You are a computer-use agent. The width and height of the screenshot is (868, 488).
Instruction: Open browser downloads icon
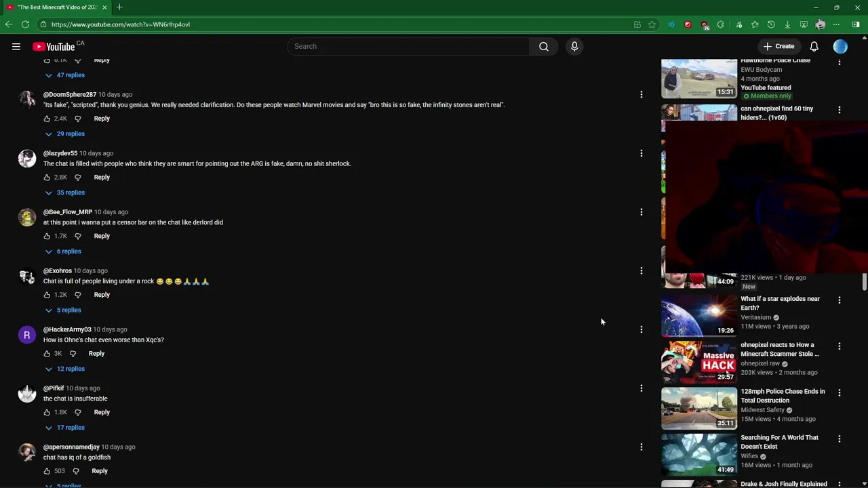pos(787,24)
